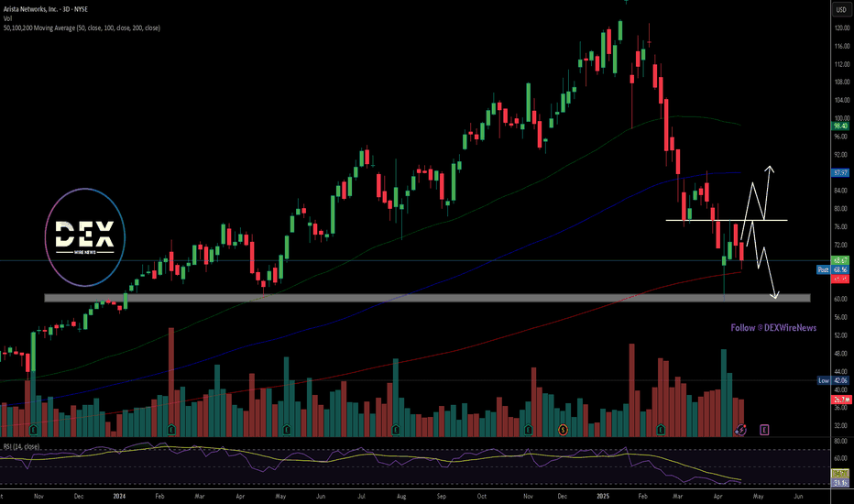Click the 60.00 price axis tick
Screen dimensions: 854x504
[842, 299]
